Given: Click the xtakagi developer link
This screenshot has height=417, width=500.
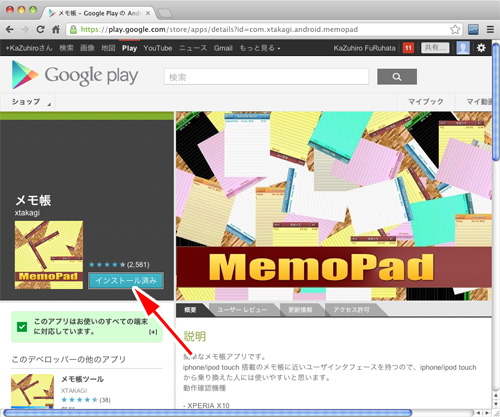Looking at the screenshot, I should click(x=27, y=213).
